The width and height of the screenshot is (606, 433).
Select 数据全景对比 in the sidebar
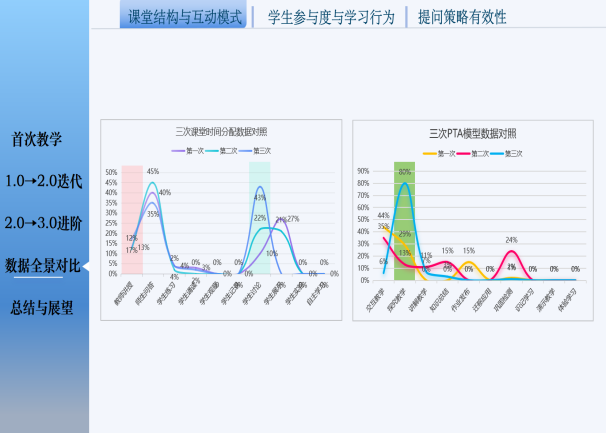[x=43, y=266]
